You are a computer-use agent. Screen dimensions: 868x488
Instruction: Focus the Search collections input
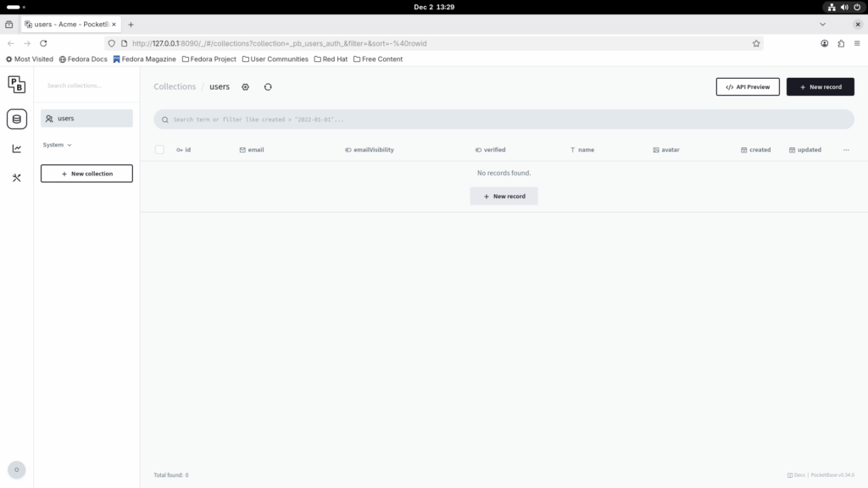[86, 86]
